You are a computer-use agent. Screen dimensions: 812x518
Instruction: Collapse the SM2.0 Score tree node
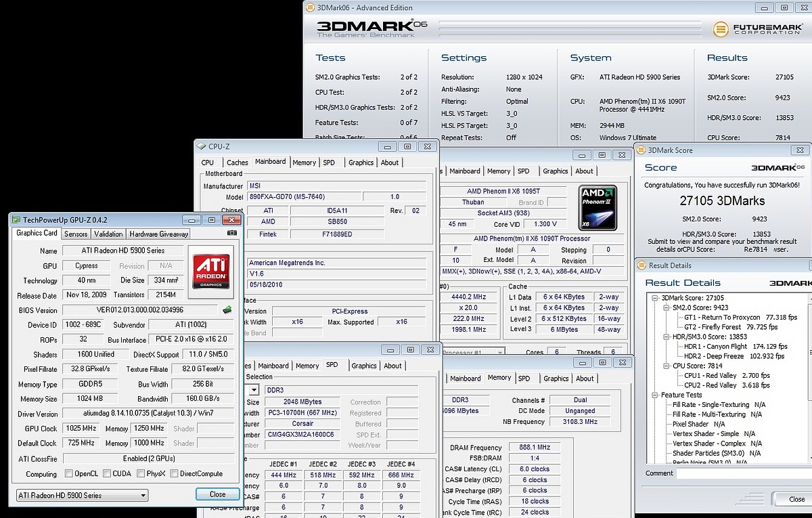(x=666, y=307)
